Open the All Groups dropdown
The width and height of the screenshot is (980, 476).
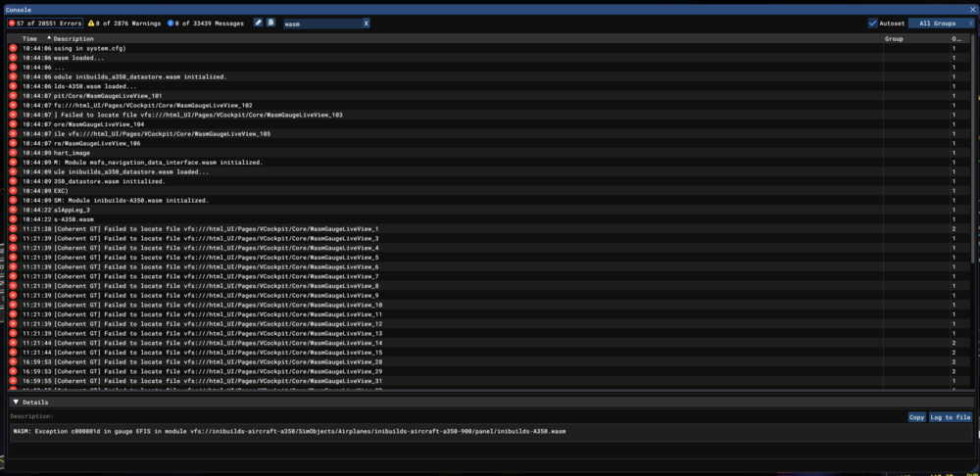(937, 24)
